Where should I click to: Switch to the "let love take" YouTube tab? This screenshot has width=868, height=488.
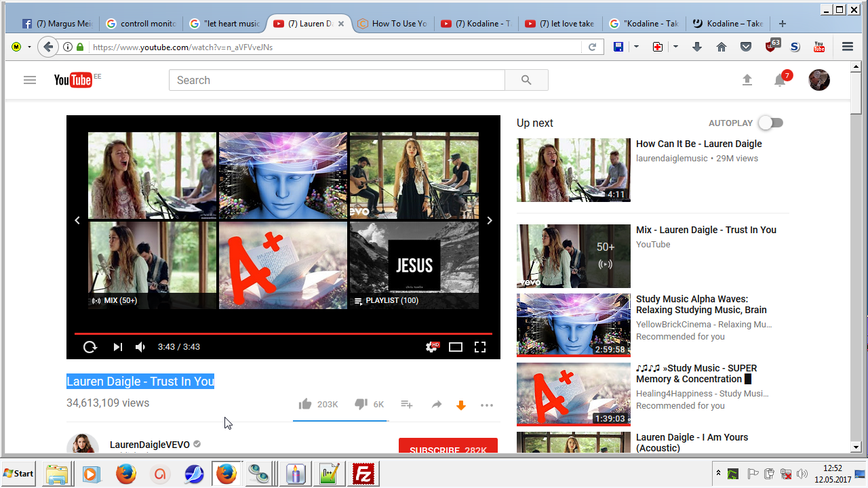coord(560,24)
